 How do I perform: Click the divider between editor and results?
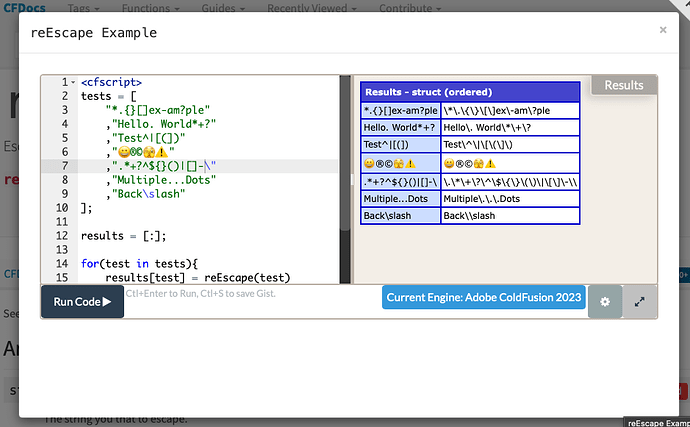[350, 180]
